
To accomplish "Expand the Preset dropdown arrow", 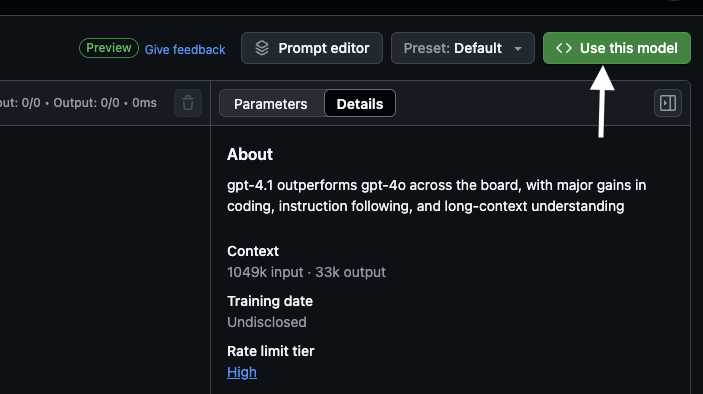I will click(x=518, y=48).
